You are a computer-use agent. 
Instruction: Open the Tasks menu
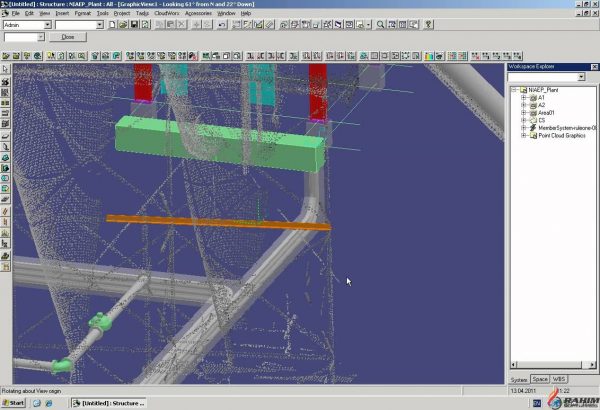coord(142,13)
